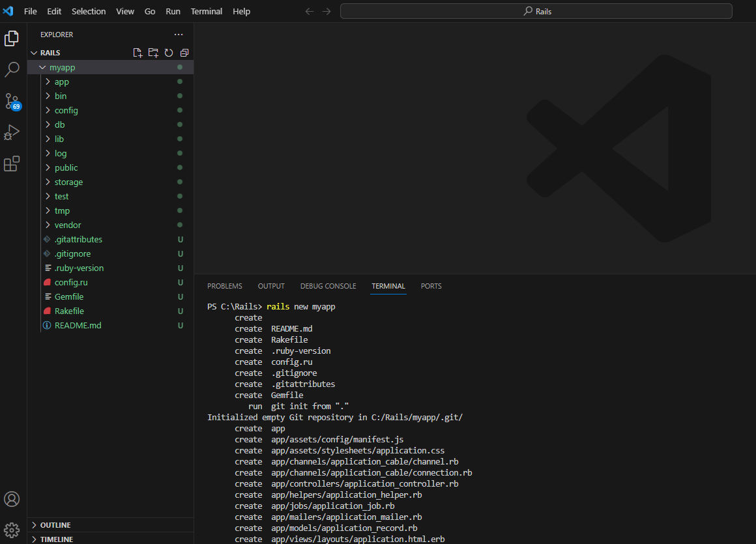Click the New File icon in Explorer
This screenshot has width=756, height=544.
click(138, 53)
